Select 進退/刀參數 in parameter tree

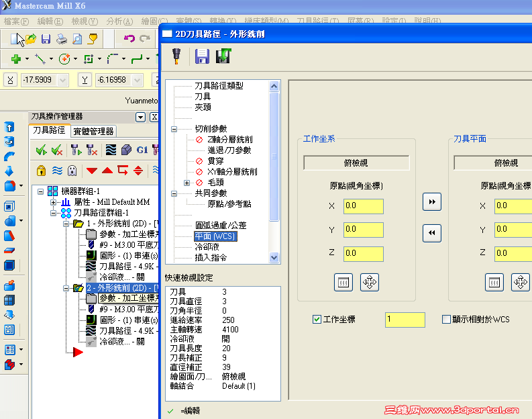229,150
